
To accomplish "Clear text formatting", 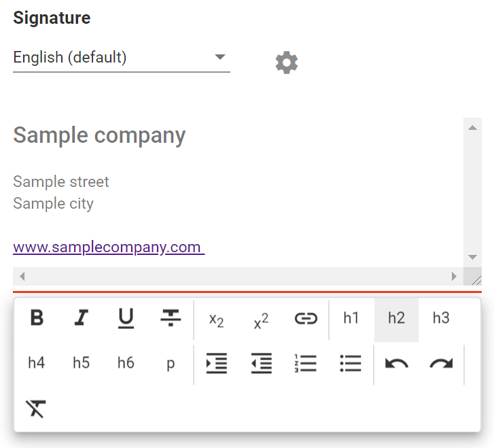I will pos(36,409).
